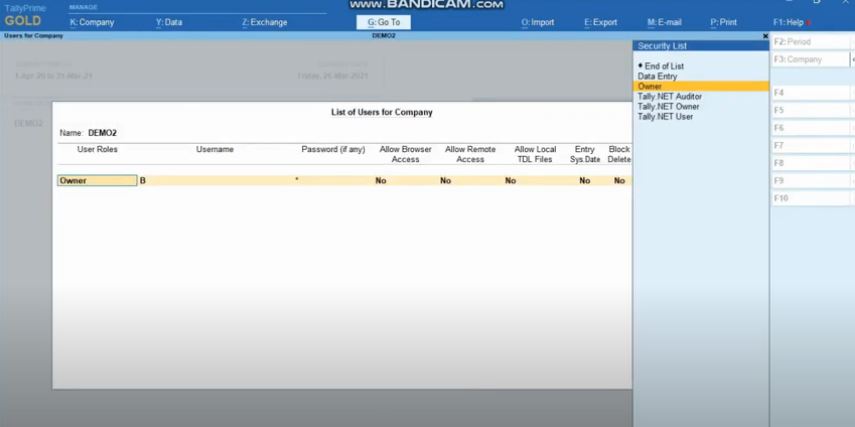Viewport: 855px width, 427px height.
Task: Click the P: Print option
Action: 723,22
